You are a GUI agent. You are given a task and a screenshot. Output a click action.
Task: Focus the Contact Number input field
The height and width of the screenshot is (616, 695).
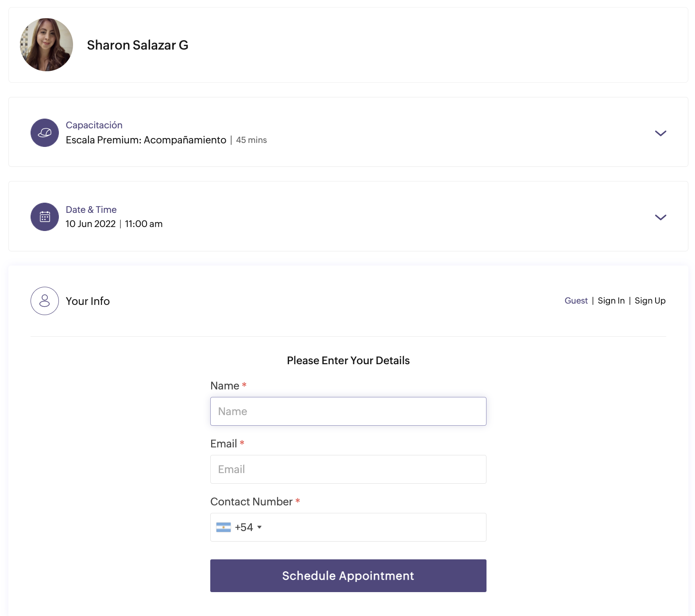[x=374, y=527]
